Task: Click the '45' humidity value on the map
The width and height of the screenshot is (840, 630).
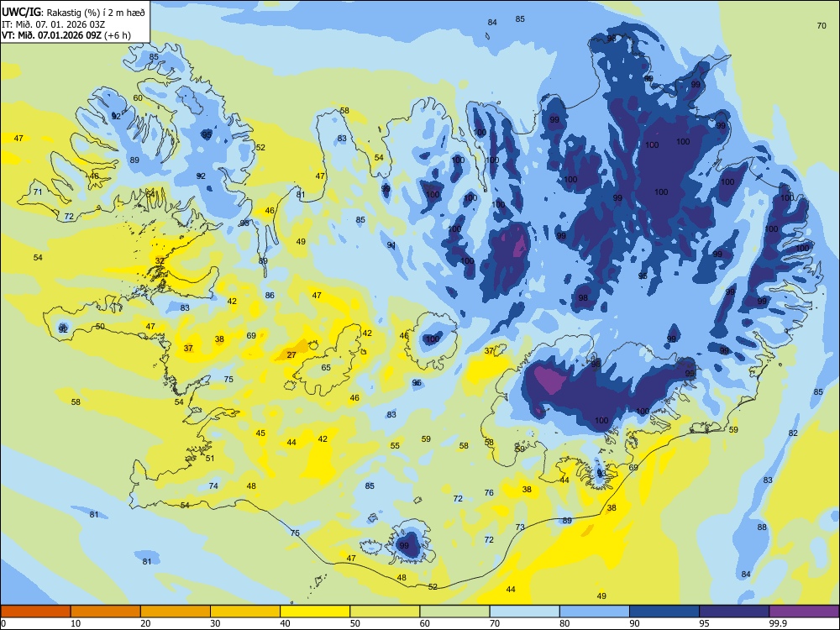Action: click(260, 433)
